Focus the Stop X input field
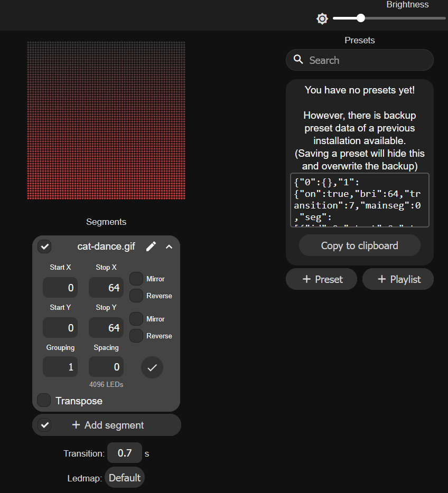The image size is (448, 493). point(106,288)
